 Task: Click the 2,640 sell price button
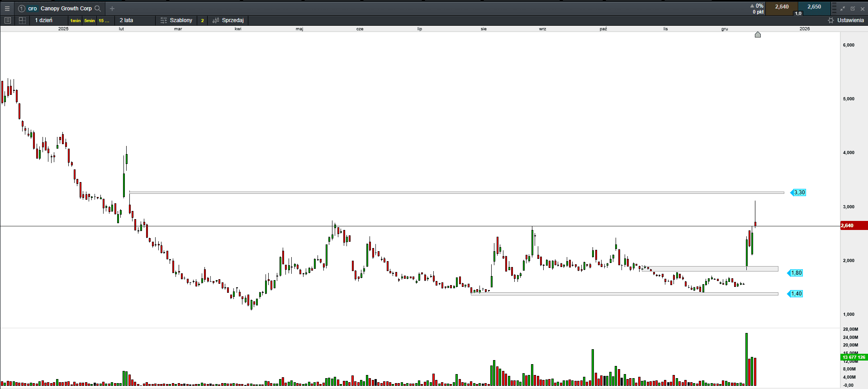pyautogui.click(x=782, y=7)
